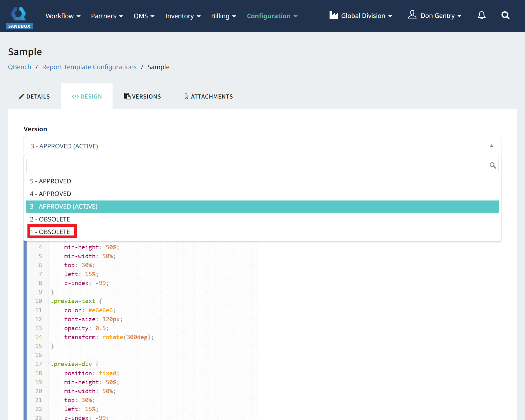The height and width of the screenshot is (420, 525).
Task: Pick version 2 - OBSOLETE option
Action: [x=50, y=219]
